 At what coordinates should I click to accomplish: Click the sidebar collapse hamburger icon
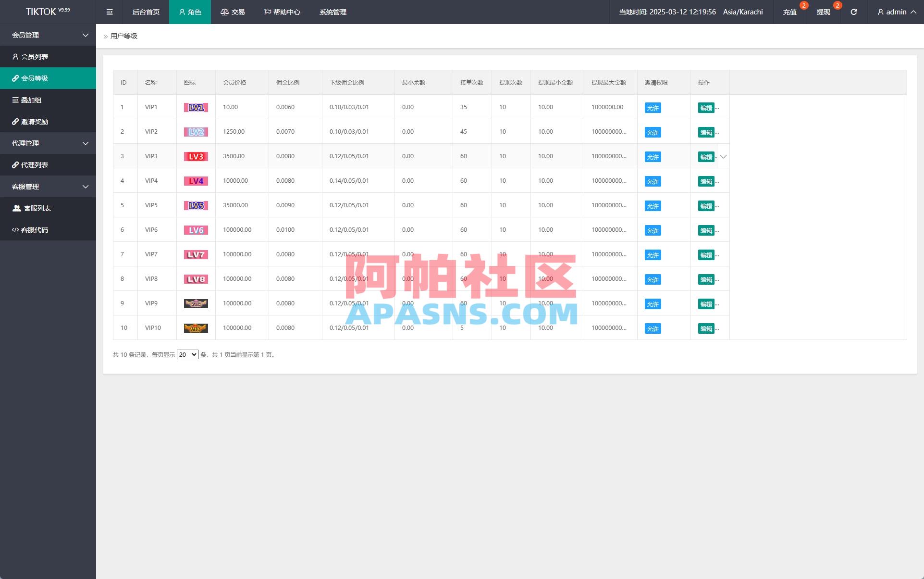(109, 12)
